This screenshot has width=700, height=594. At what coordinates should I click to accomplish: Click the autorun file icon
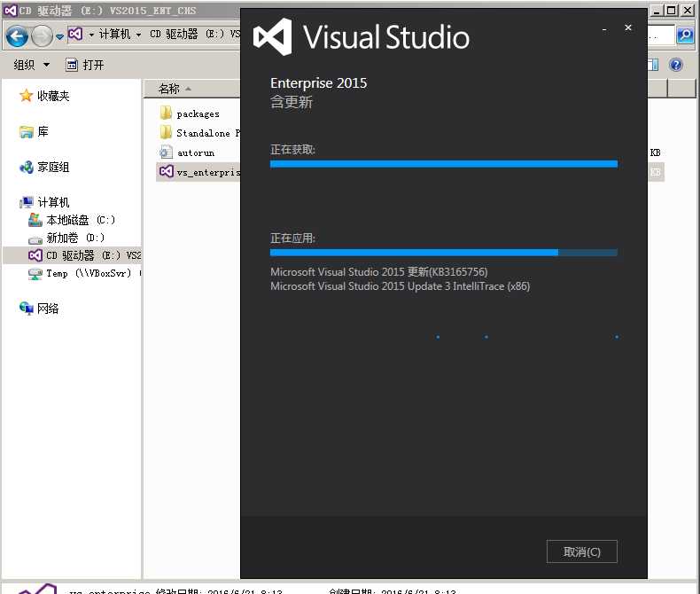[166, 152]
